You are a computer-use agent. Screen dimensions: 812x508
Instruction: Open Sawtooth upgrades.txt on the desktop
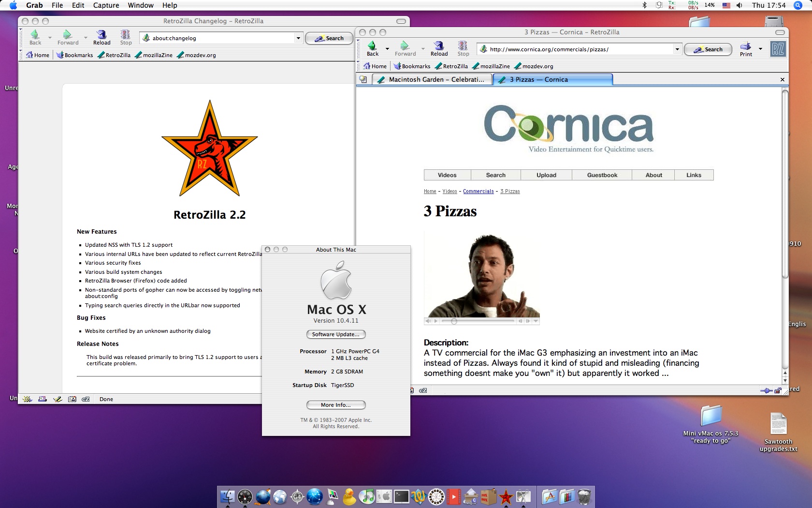[x=778, y=432]
